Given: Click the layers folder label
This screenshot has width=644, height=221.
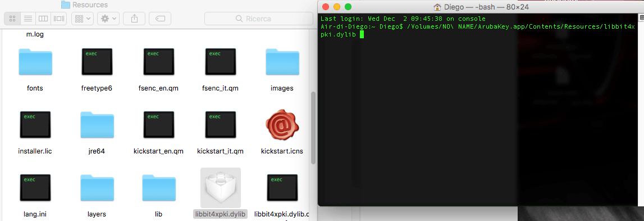Looking at the screenshot, I should [x=97, y=214].
